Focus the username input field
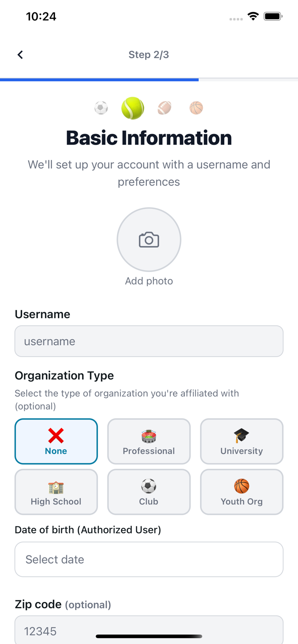 click(x=149, y=341)
